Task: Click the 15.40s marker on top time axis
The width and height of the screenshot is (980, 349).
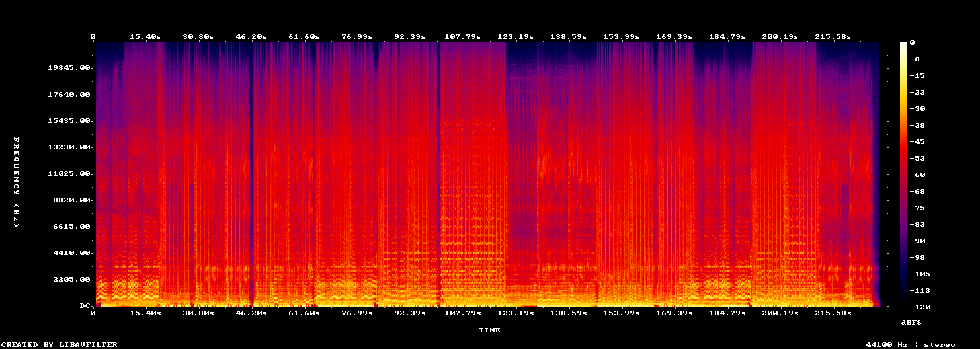Action: [x=145, y=36]
